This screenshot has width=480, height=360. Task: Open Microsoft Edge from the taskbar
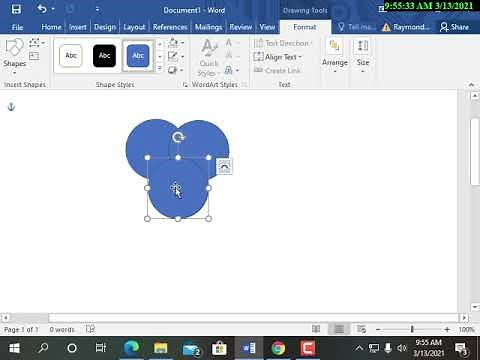click(131, 348)
